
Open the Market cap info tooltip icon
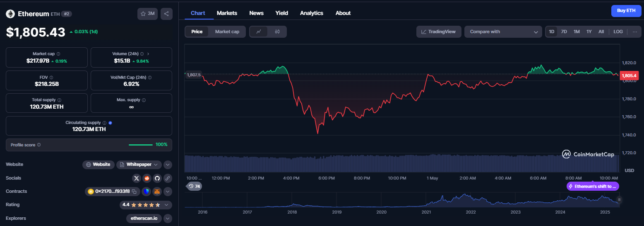[58, 54]
